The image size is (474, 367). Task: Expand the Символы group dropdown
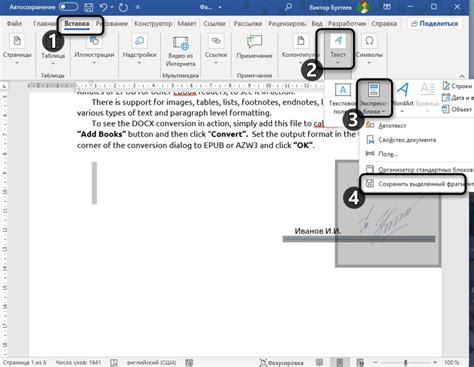(x=369, y=62)
